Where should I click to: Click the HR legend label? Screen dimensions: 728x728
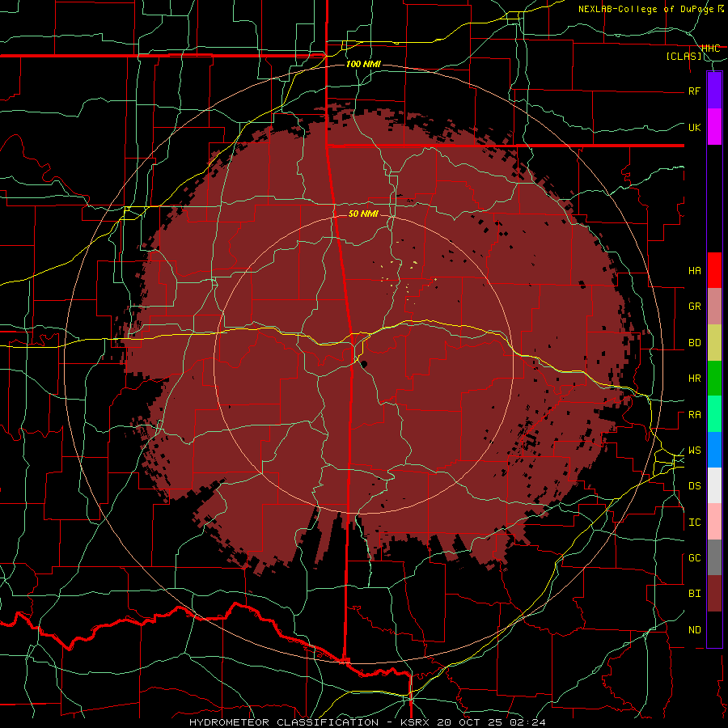click(x=694, y=379)
